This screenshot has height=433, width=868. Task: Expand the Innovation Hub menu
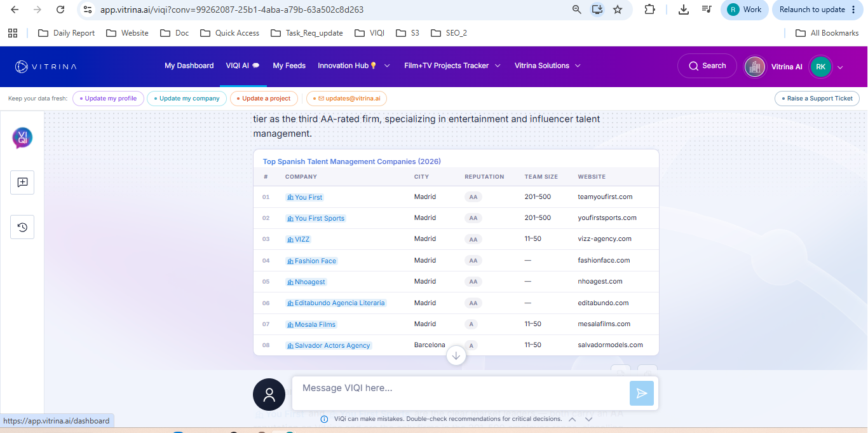tap(354, 66)
